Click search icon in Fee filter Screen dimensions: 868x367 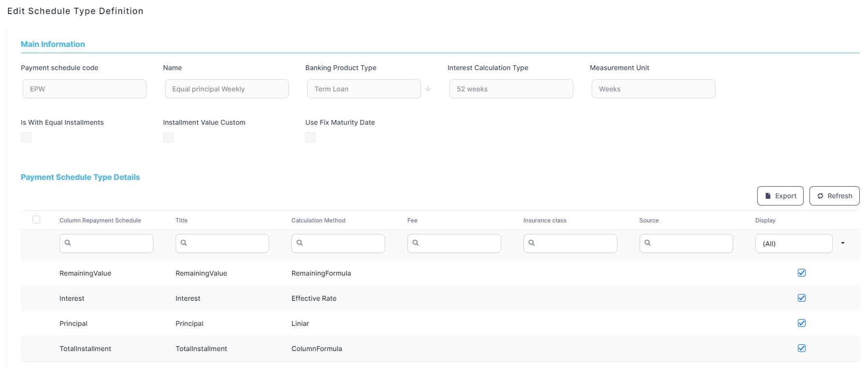point(416,243)
